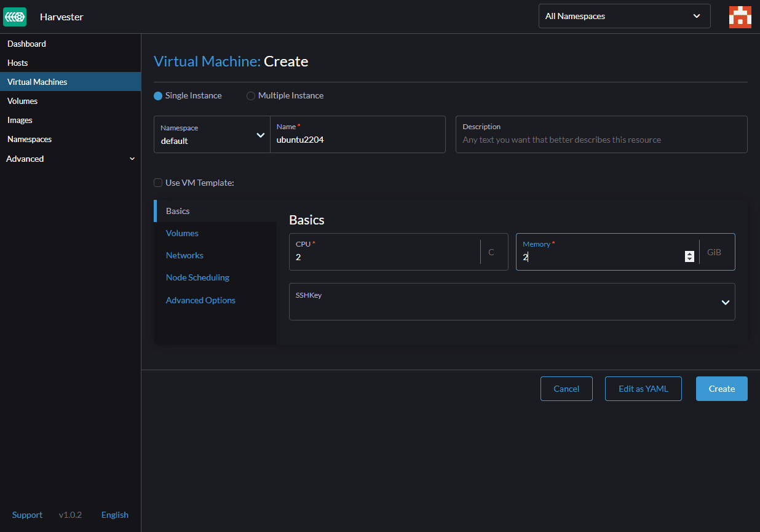Click the Description text field

click(601, 140)
